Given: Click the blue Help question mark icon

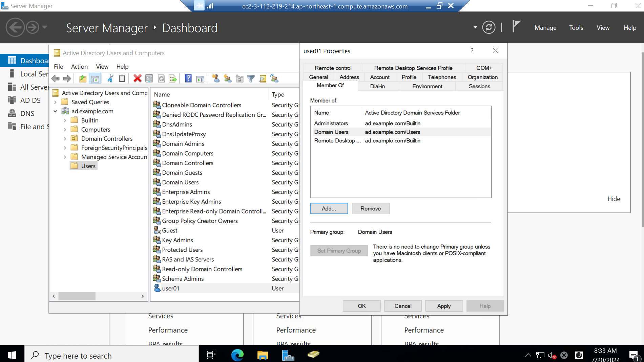Looking at the screenshot, I should point(188,79).
